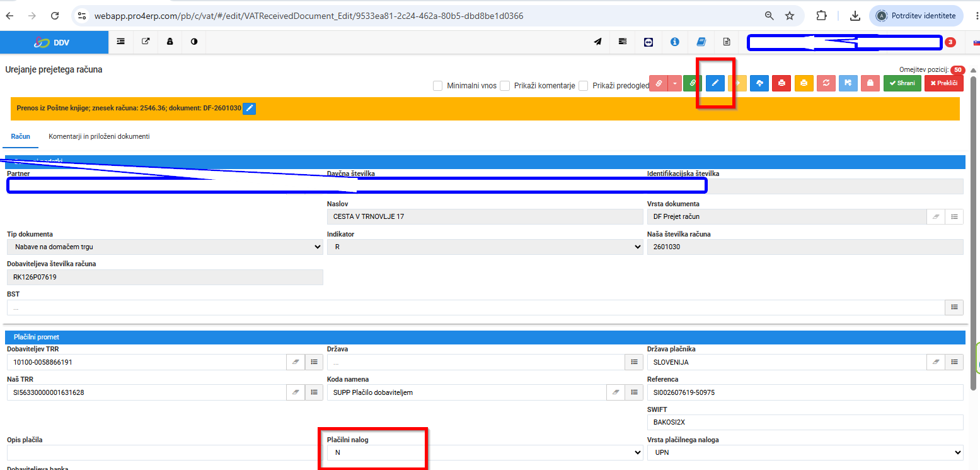The height and width of the screenshot is (470, 980).
Task: Open Država plačnika list icon
Action: point(954,362)
